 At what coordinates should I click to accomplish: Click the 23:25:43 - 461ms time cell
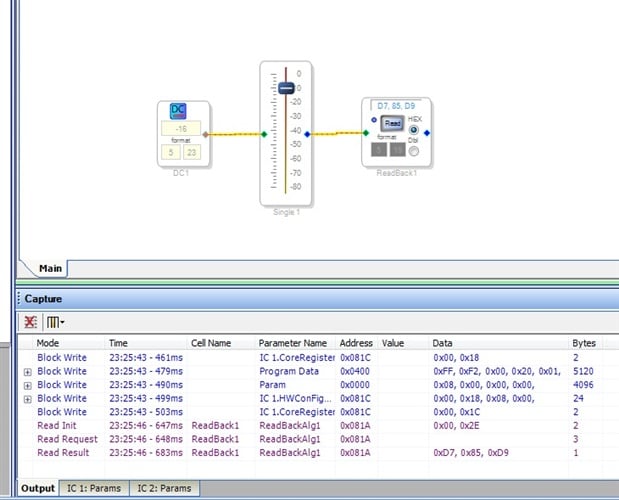(146, 358)
